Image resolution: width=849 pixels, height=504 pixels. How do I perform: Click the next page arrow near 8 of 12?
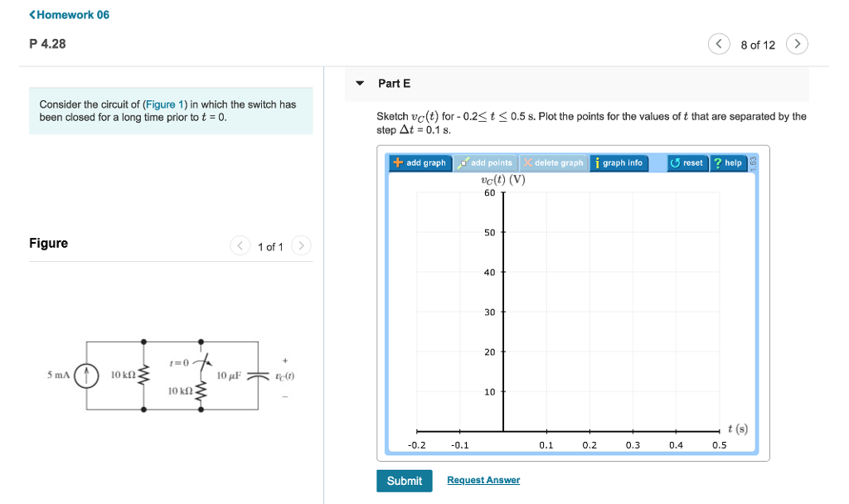pyautogui.click(x=797, y=43)
